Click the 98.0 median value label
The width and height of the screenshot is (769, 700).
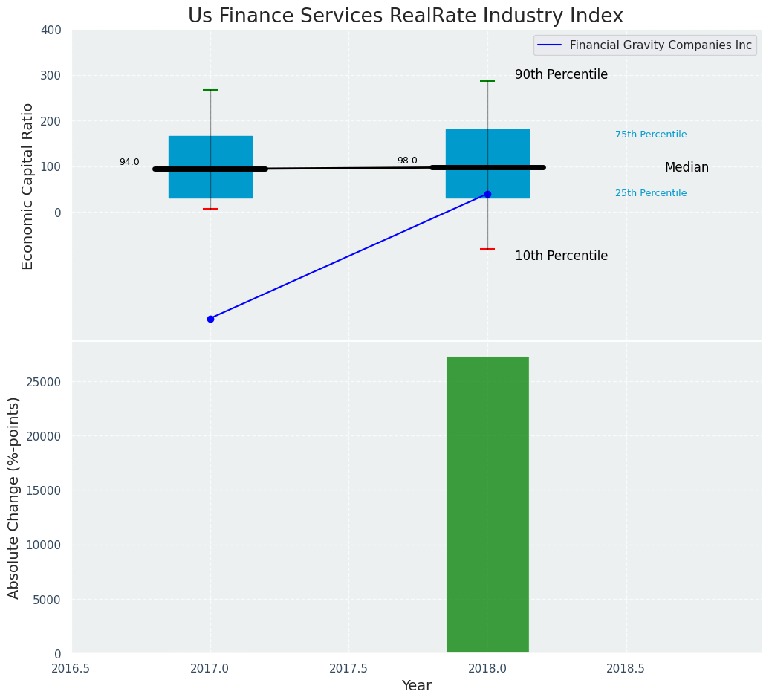tap(407, 161)
